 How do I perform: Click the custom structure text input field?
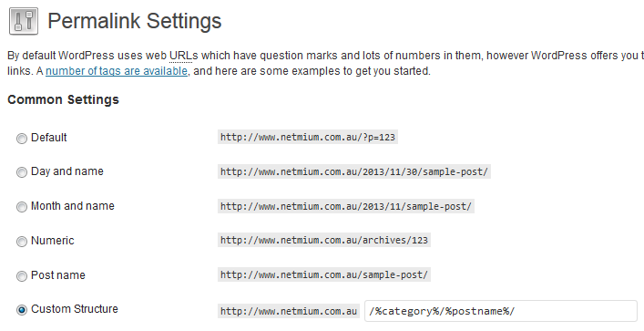pyautogui.click(x=501, y=311)
